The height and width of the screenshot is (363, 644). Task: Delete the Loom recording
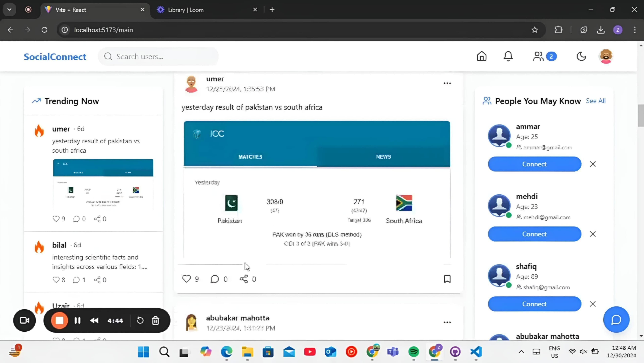(x=155, y=321)
